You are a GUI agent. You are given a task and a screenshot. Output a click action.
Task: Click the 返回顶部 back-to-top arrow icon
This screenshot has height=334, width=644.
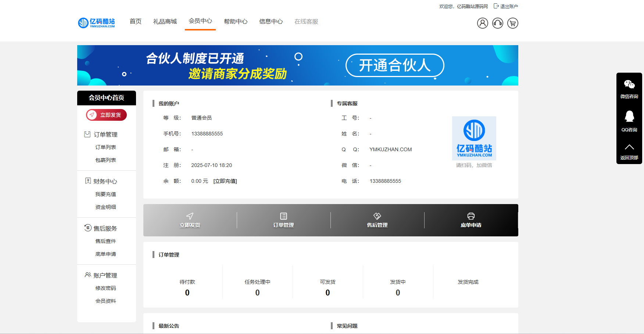pyautogui.click(x=629, y=146)
